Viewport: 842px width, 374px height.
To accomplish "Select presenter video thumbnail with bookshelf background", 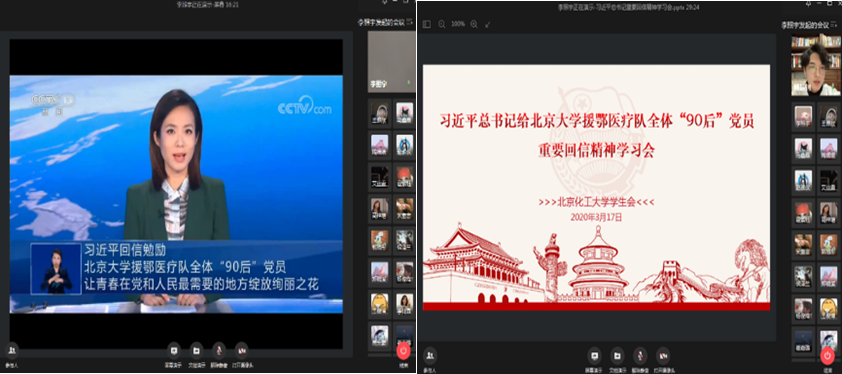I will point(816,65).
